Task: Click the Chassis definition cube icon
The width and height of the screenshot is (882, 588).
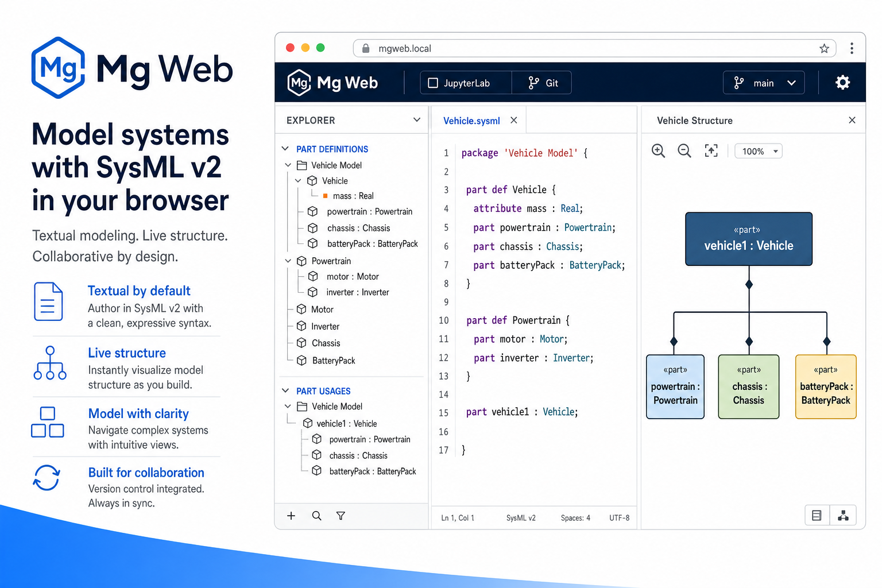Action: pos(301,343)
